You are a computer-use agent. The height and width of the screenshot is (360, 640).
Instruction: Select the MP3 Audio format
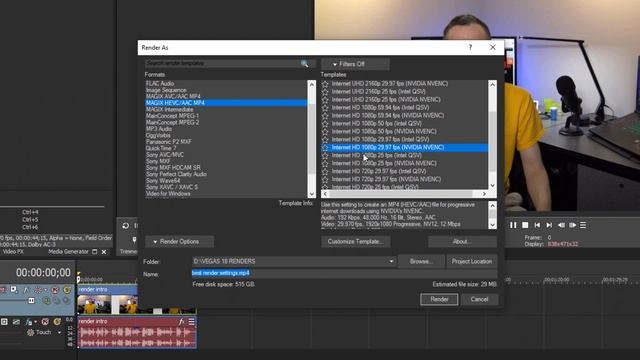click(159, 129)
